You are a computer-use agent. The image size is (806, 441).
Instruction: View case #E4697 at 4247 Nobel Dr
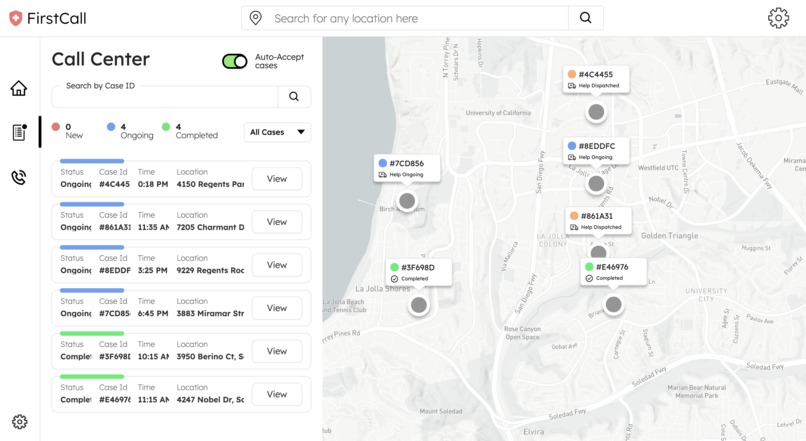(x=277, y=394)
